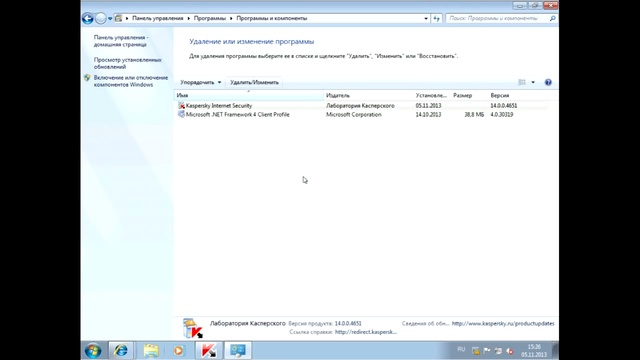Sort by Размер column header
Screen dimensions: 640x360
(x=469, y=96)
